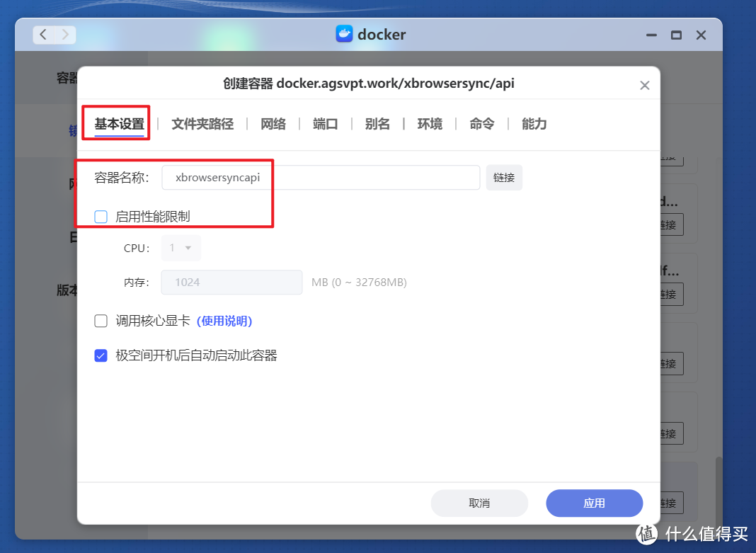Viewport: 756px width, 553px height.
Task: Click the docker app icon in the title bar
Action: pos(344,33)
